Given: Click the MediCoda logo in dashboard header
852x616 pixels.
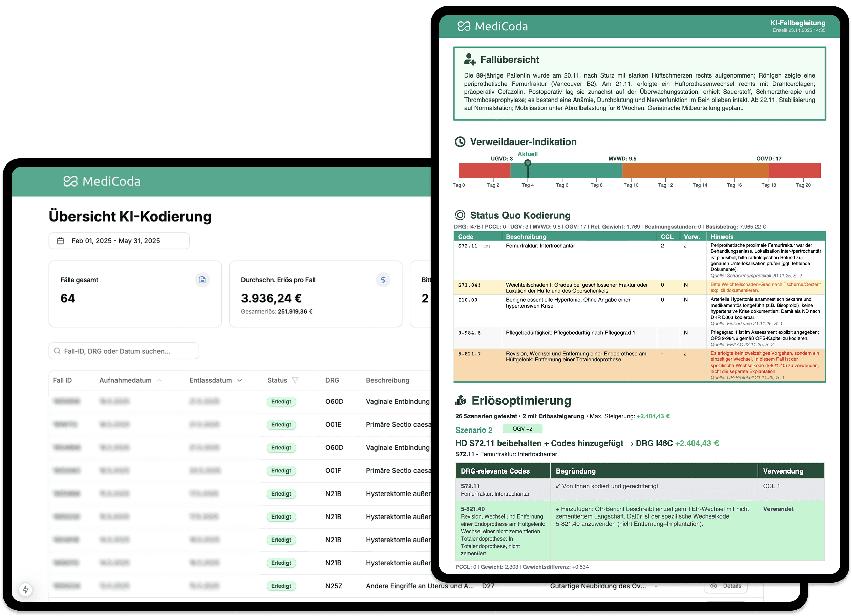Looking at the screenshot, I should [102, 182].
